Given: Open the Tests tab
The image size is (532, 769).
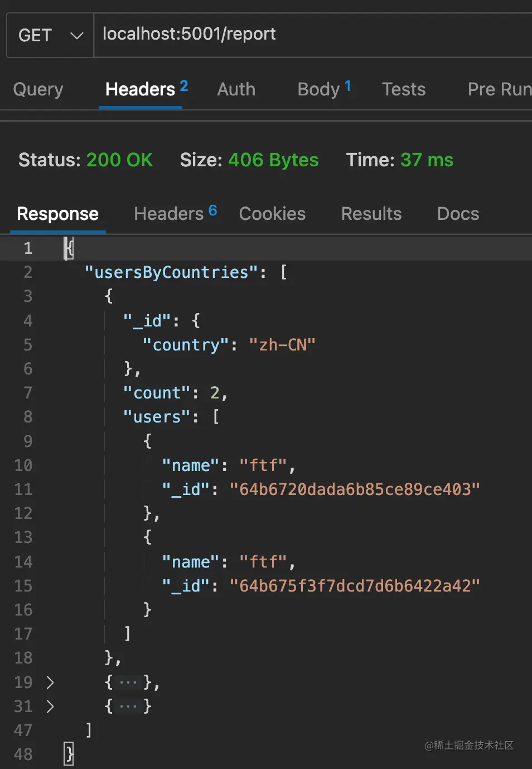Looking at the screenshot, I should pyautogui.click(x=403, y=89).
